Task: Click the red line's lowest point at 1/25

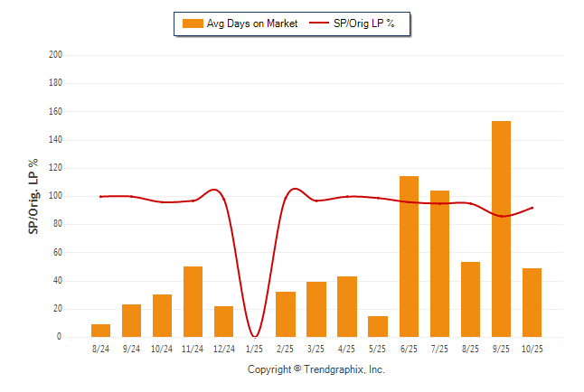Action: 255,336
